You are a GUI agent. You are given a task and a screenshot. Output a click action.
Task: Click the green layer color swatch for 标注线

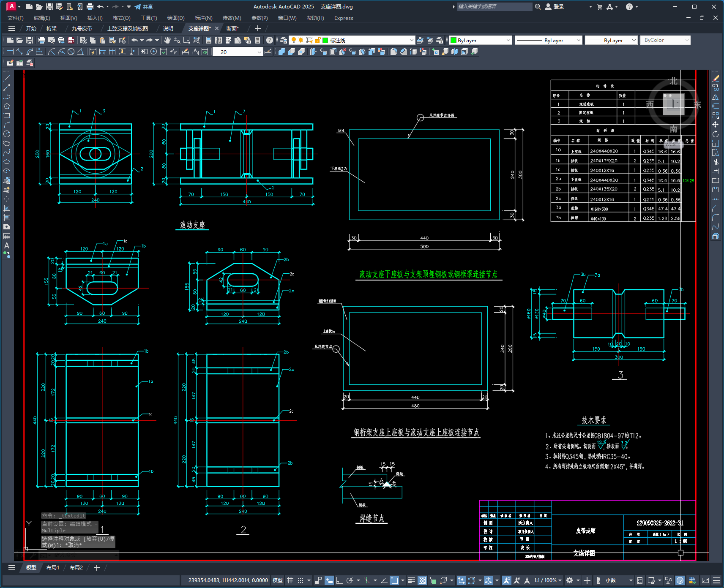(325, 40)
